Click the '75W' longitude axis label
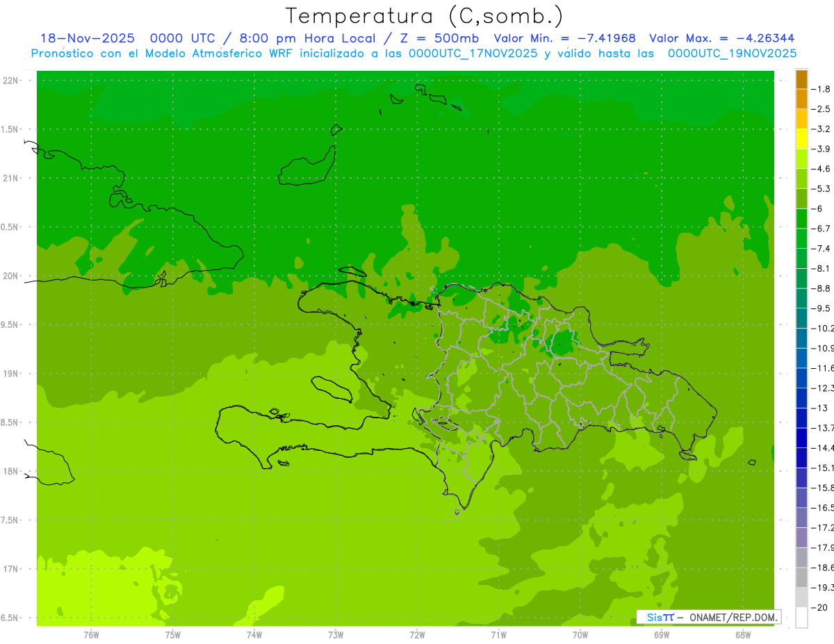The image size is (834, 644). (x=173, y=635)
